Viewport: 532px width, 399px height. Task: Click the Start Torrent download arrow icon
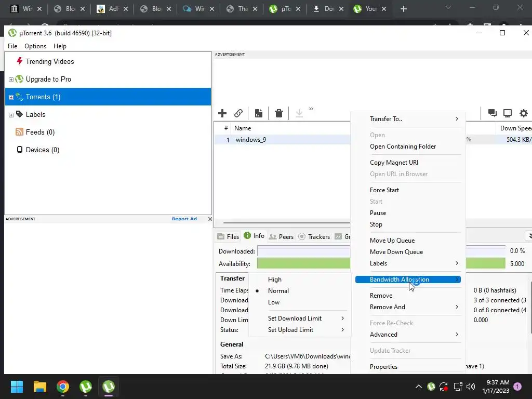[x=299, y=113]
